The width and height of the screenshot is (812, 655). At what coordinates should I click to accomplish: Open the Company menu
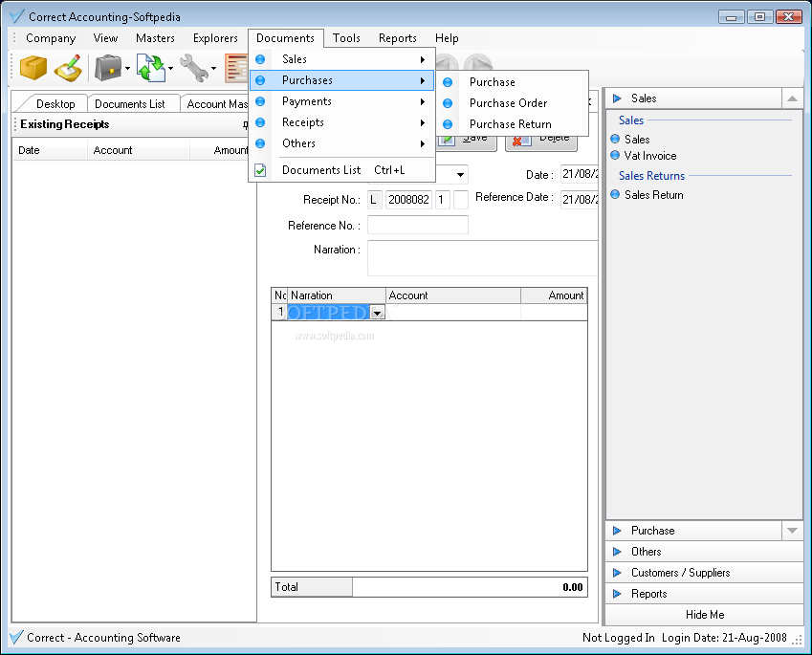coord(51,38)
